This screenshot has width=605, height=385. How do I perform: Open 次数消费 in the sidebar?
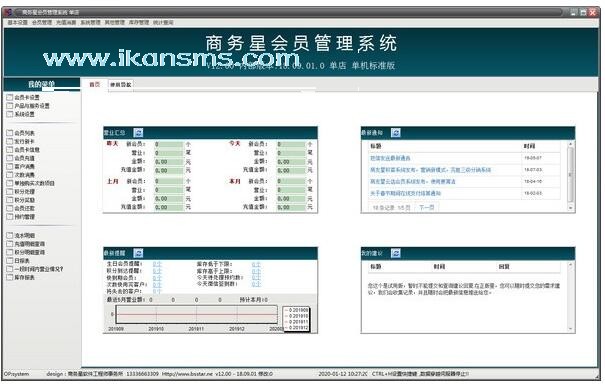point(20,175)
